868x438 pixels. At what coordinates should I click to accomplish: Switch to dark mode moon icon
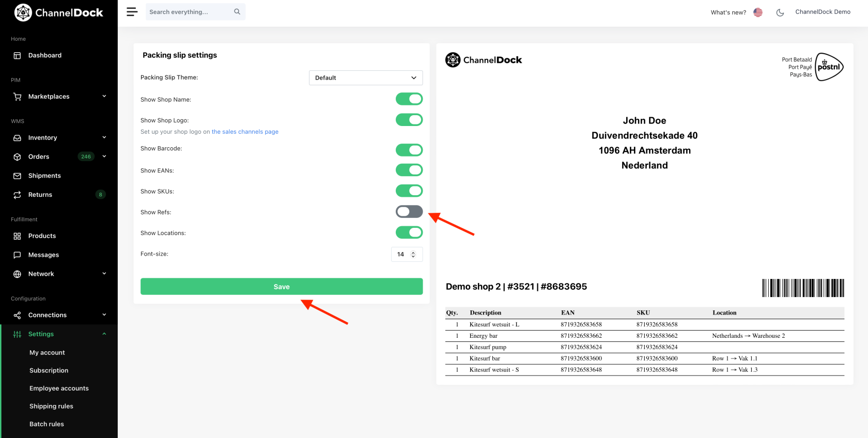780,12
